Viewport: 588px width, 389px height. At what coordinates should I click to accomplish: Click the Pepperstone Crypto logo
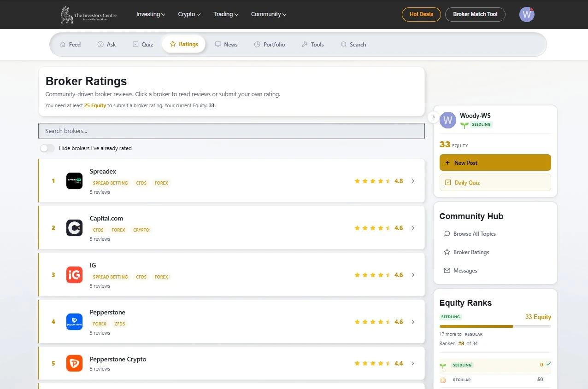coord(74,363)
